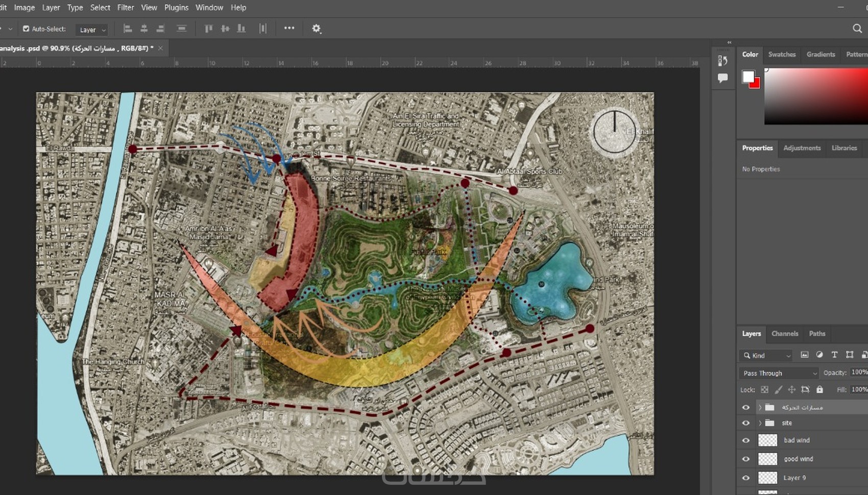The image size is (868, 495).
Task: Open the History panel icon
Action: pos(722,61)
